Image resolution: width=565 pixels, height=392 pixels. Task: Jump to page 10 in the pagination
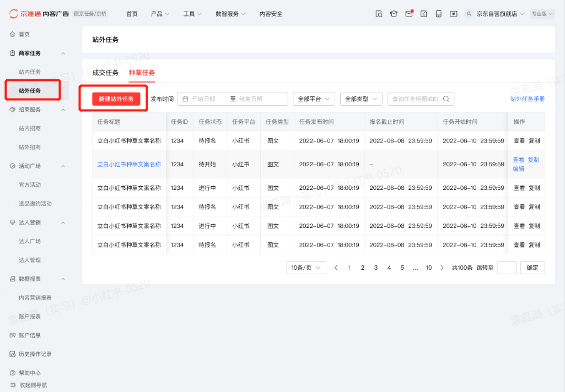click(429, 268)
